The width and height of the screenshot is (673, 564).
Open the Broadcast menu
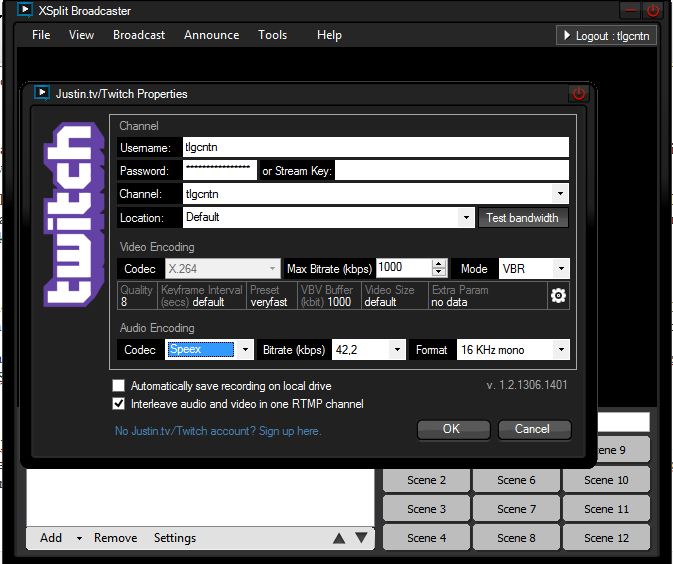(139, 35)
